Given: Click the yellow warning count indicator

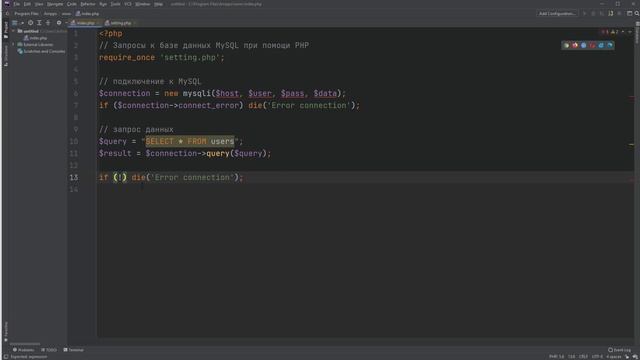Looking at the screenshot, I should pos(615,32).
